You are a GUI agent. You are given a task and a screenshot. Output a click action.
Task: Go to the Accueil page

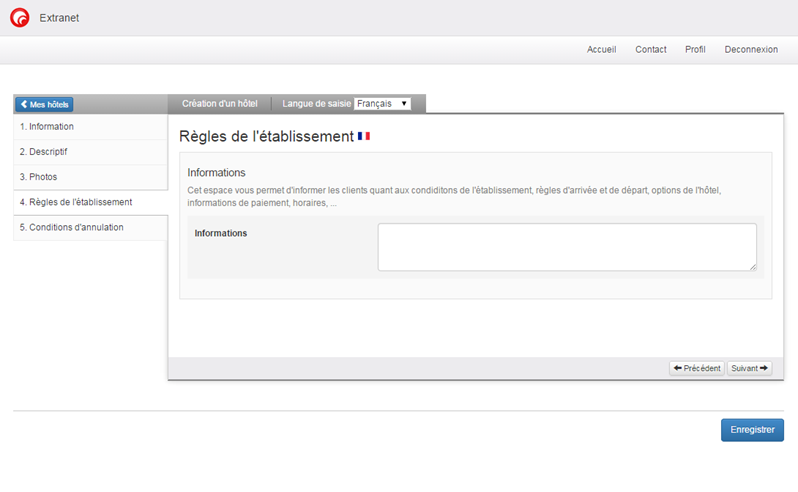[x=601, y=49]
